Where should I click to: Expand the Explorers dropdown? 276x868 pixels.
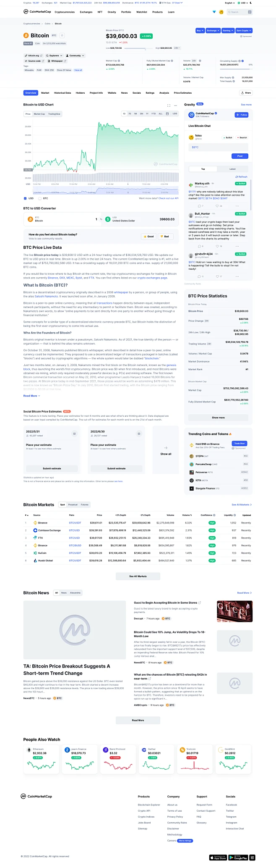[x=54, y=55]
